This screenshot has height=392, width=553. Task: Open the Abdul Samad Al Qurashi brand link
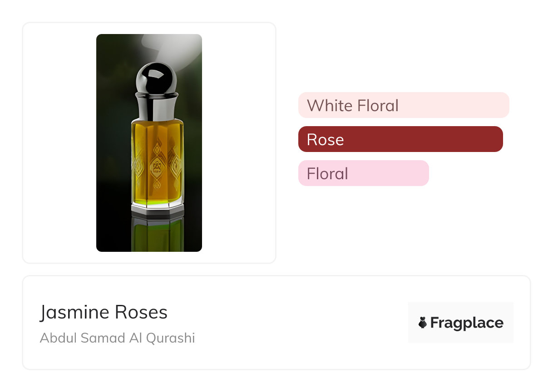tap(117, 338)
